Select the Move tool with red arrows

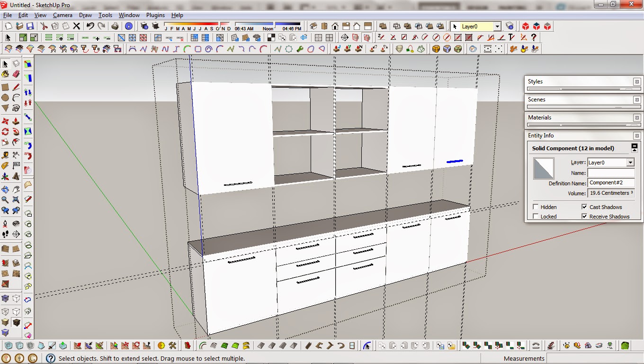[x=5, y=121]
